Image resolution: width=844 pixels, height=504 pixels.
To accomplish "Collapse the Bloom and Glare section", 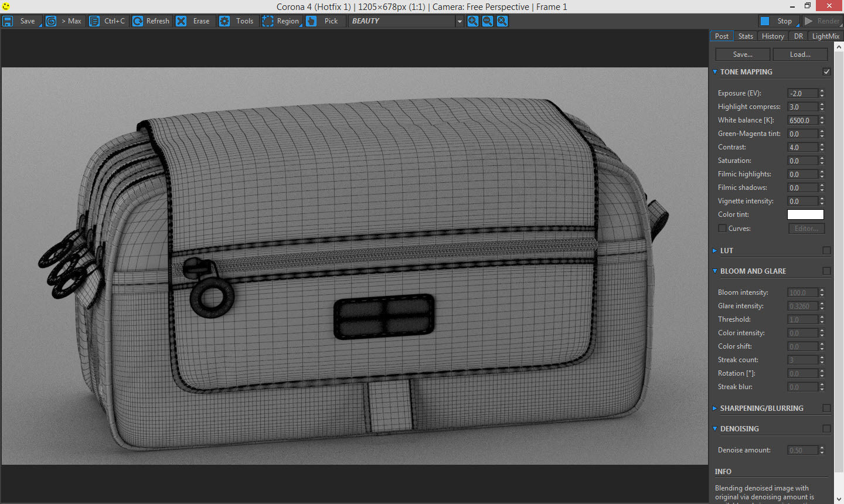I will click(714, 271).
